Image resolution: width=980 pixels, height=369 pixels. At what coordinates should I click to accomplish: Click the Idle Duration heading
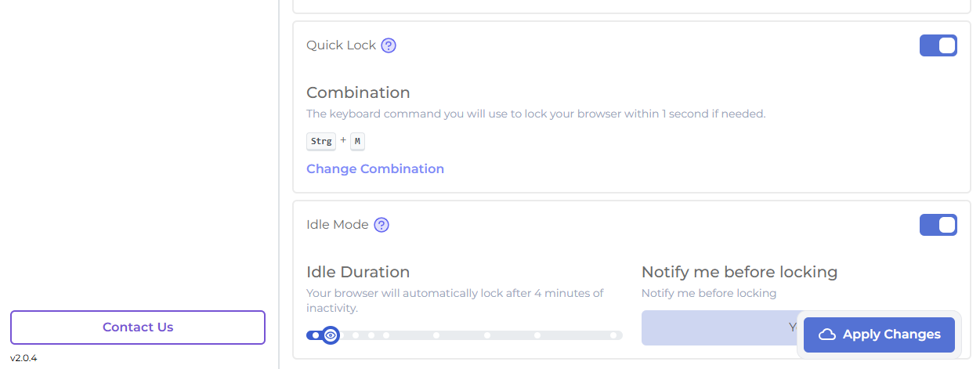(x=358, y=273)
